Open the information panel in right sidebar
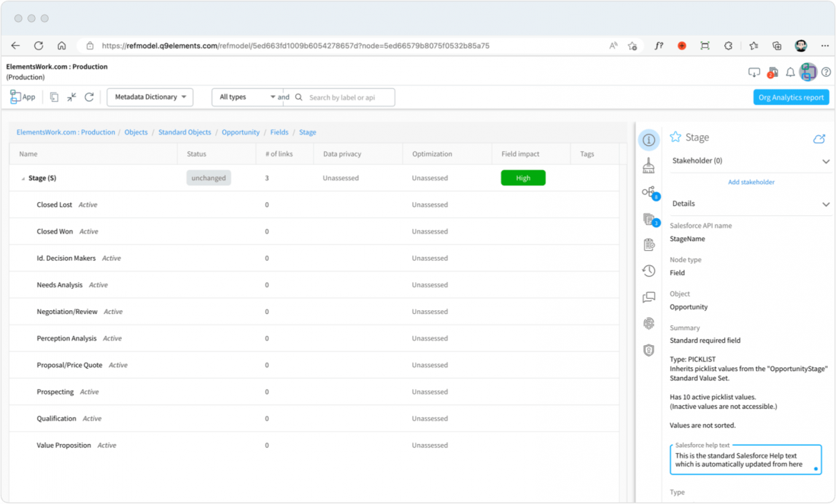This screenshot has width=836, height=504. click(x=649, y=141)
